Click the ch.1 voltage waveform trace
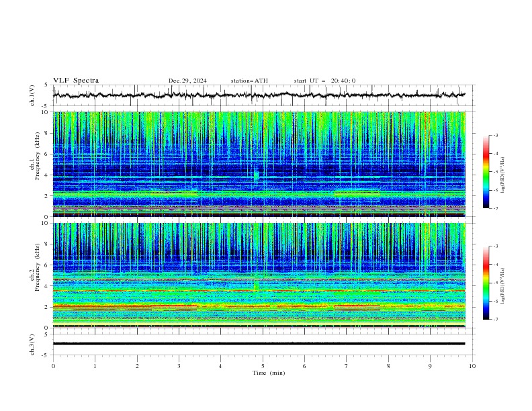The width and height of the screenshot is (532, 411). pyautogui.click(x=259, y=95)
